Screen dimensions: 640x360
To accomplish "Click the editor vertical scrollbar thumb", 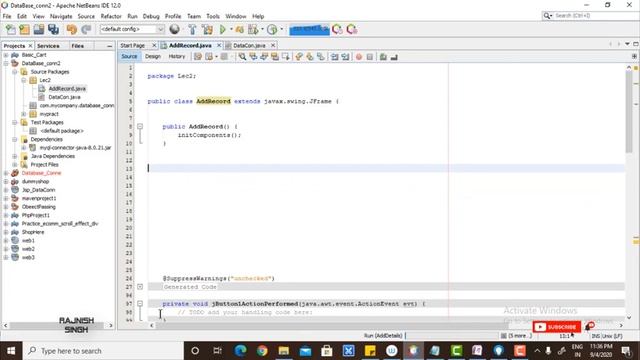I will click(x=629, y=112).
